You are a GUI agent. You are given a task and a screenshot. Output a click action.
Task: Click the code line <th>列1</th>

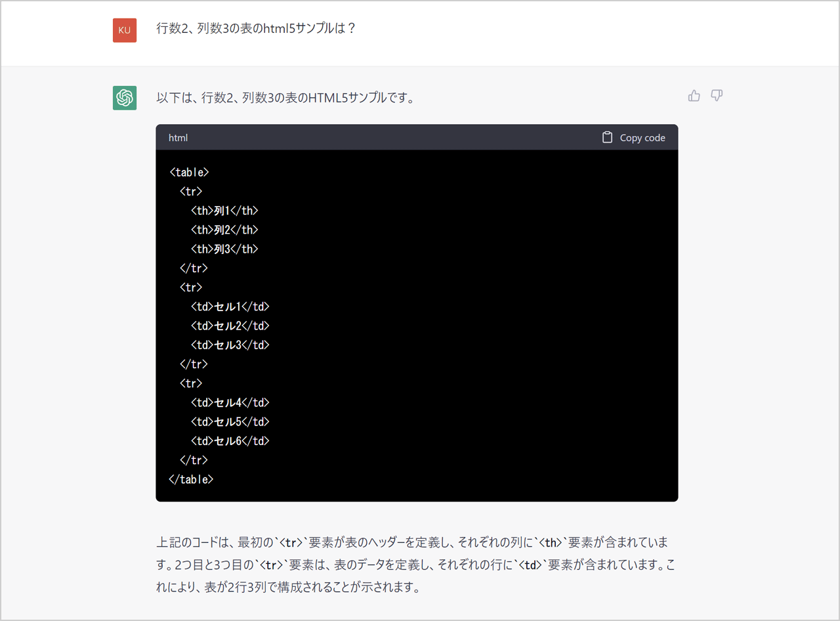tap(224, 211)
